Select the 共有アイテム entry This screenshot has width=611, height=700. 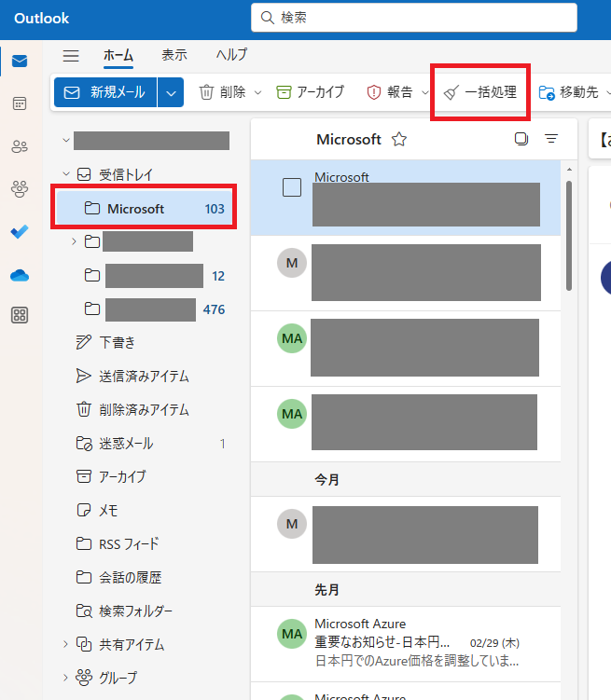pyautogui.click(x=119, y=644)
